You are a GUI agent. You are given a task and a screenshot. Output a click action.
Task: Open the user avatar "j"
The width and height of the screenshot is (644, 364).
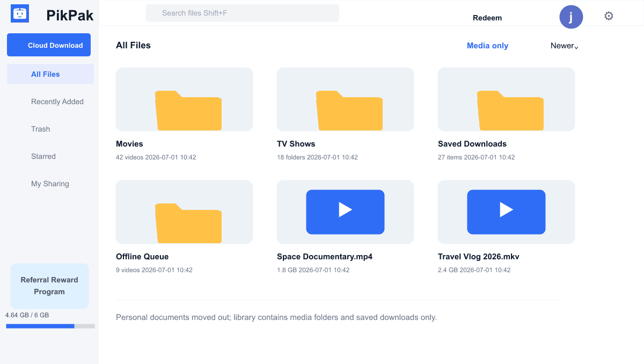tap(571, 17)
